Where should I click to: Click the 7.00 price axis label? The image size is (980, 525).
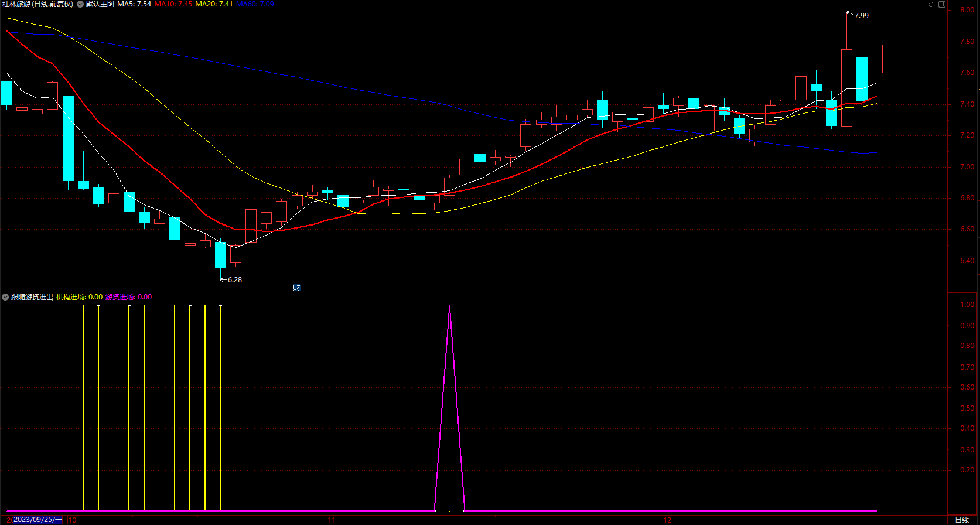pyautogui.click(x=968, y=167)
